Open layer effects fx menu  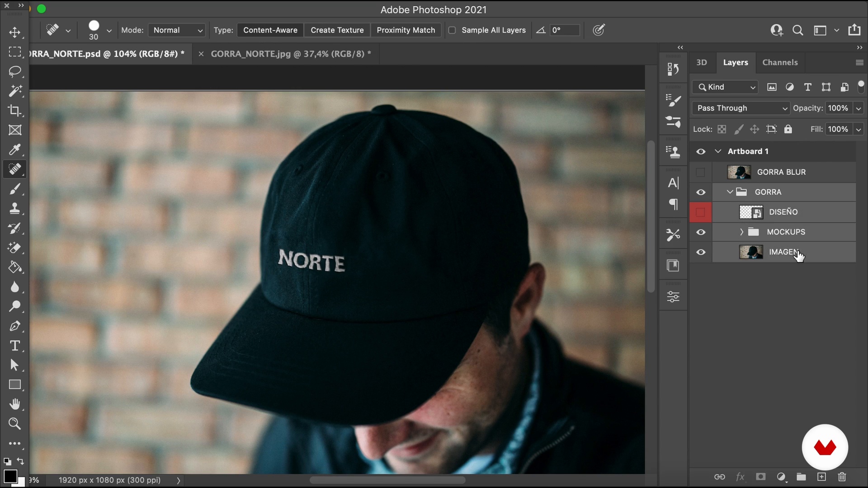[x=740, y=477]
